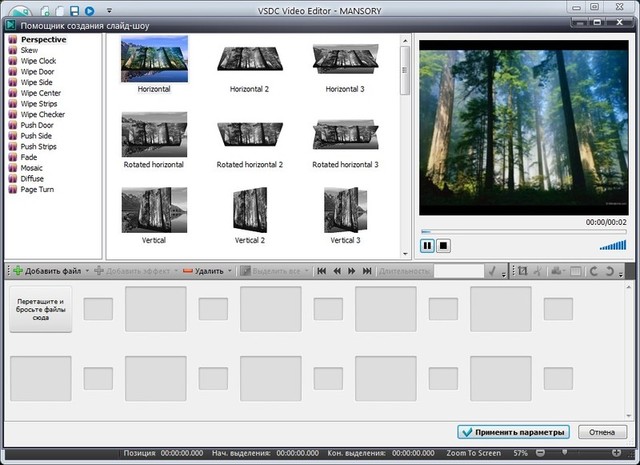Viewport: 640px width, 465px height.
Task: Select the Wipe Clock transition
Action: tap(38, 61)
